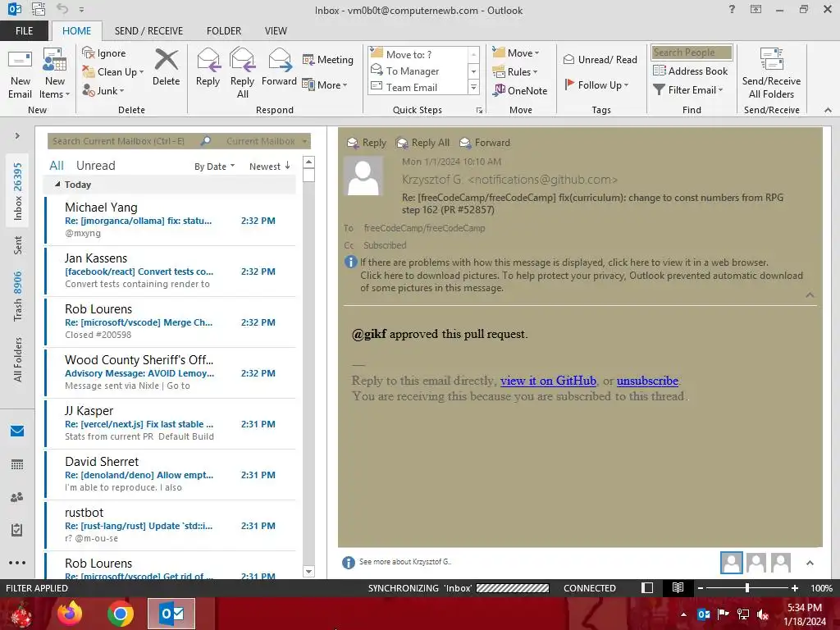Switch to the VIEW tab
The height and width of the screenshot is (630, 840).
coord(276,30)
